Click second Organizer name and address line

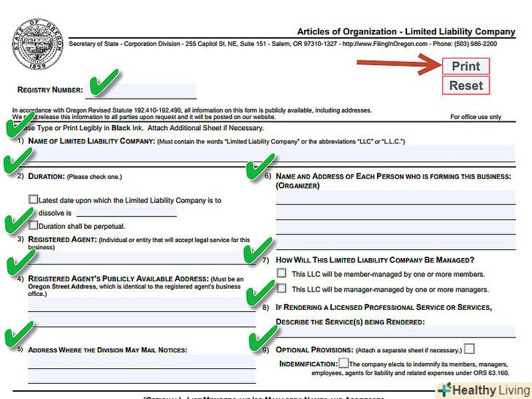395,213
